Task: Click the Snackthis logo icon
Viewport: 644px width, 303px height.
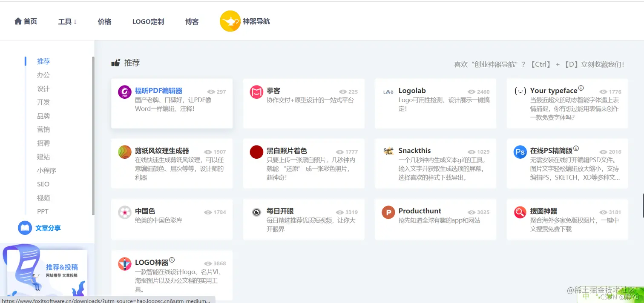Action: (388, 151)
